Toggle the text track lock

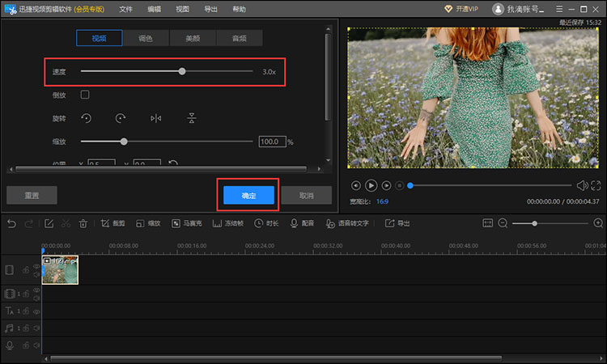(26, 311)
